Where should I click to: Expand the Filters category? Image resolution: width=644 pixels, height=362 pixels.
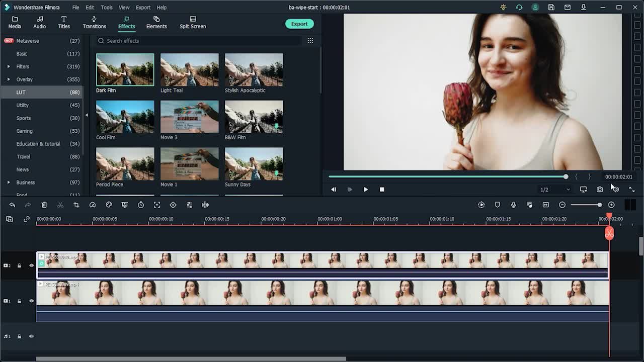pos(8,66)
